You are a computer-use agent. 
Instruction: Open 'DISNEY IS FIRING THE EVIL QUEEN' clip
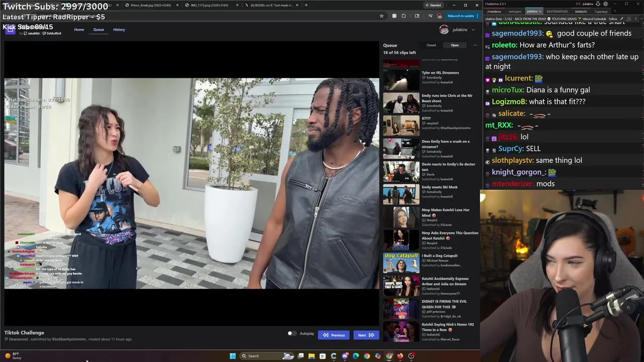point(401,309)
